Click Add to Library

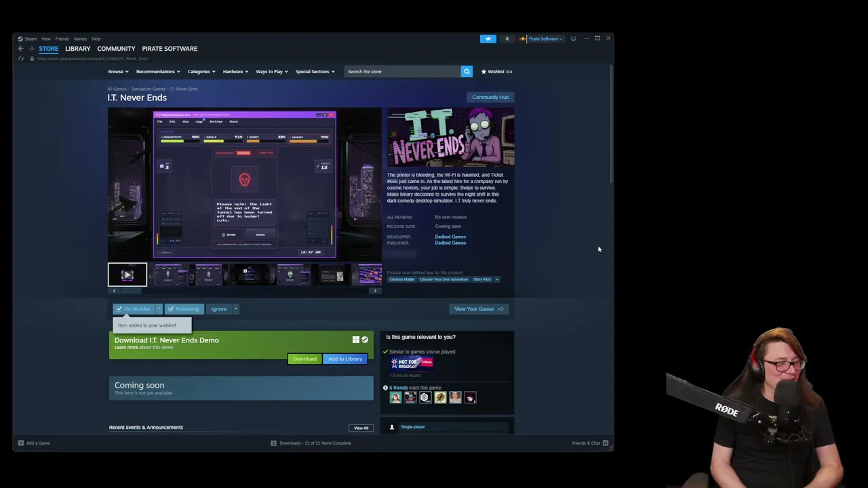(x=345, y=359)
